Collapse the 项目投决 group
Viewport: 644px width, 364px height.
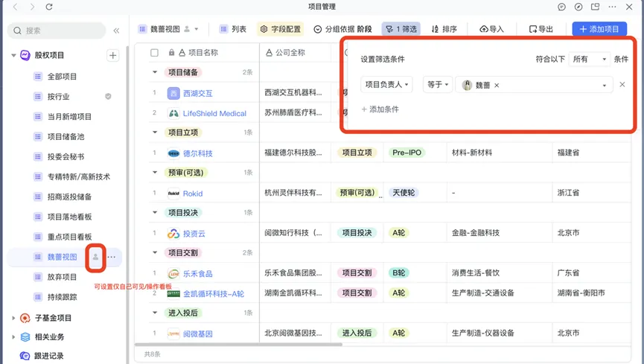coord(155,212)
